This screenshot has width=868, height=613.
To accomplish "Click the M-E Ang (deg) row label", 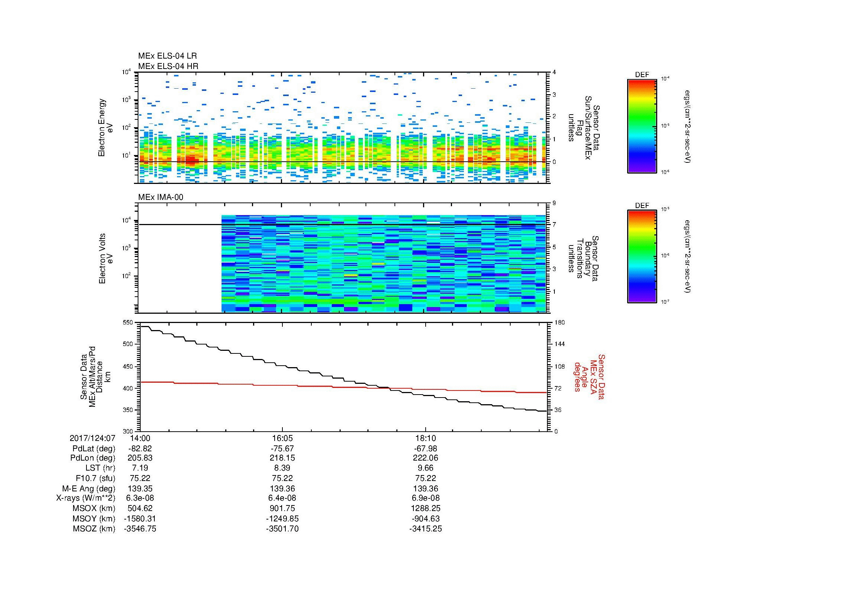I will 88,488.
